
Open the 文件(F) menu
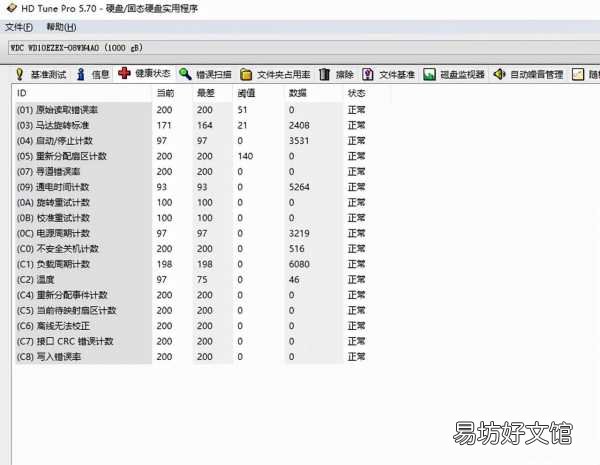(x=19, y=27)
